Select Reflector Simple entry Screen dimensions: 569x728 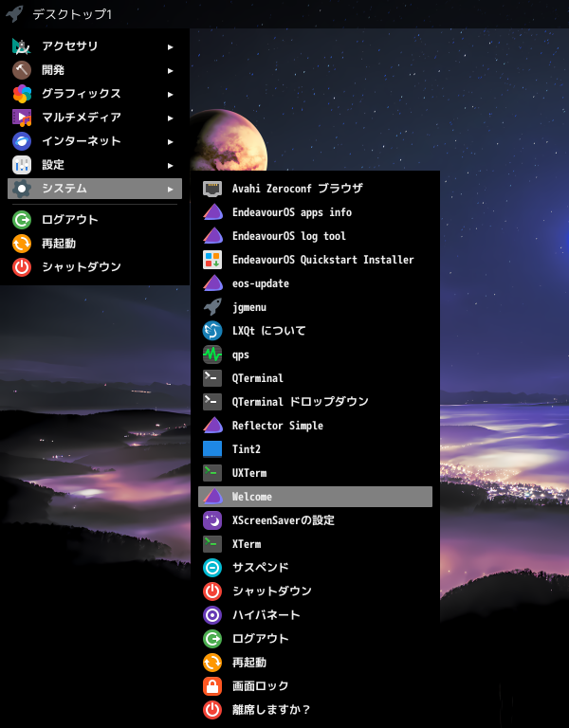click(x=277, y=426)
